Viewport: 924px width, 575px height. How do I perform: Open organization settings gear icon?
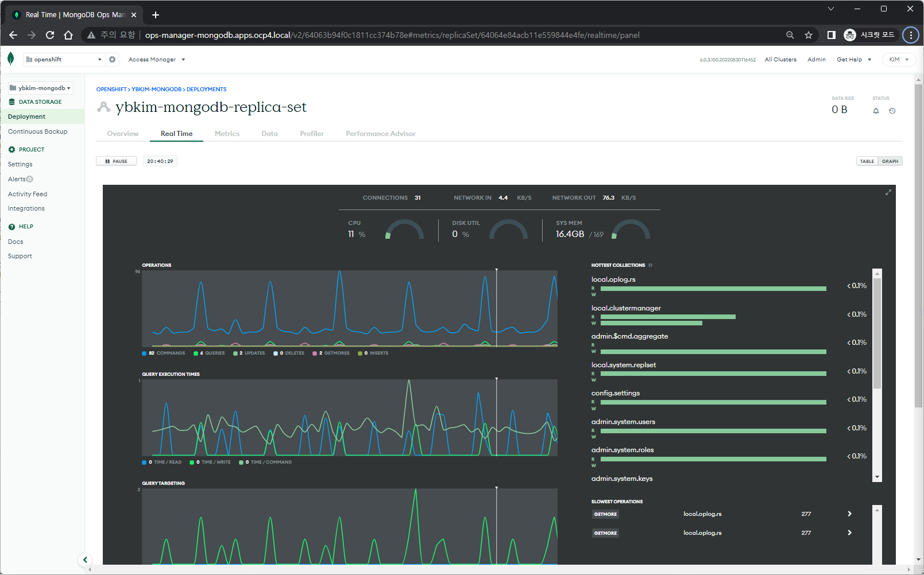pyautogui.click(x=113, y=59)
